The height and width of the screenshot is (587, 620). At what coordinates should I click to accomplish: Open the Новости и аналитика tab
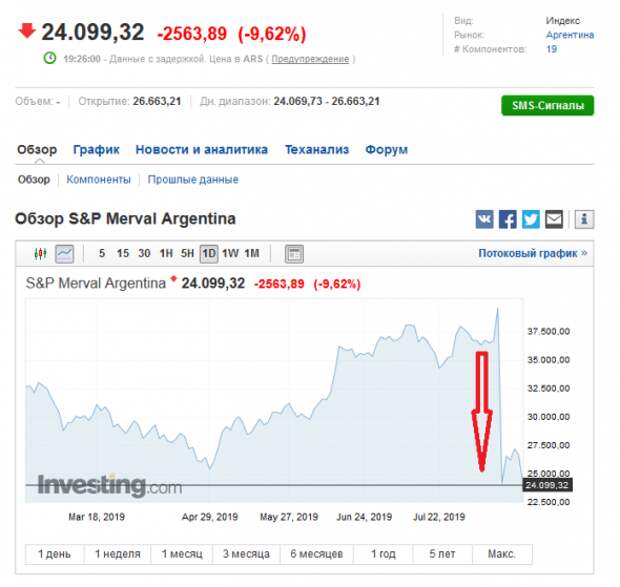point(202,150)
